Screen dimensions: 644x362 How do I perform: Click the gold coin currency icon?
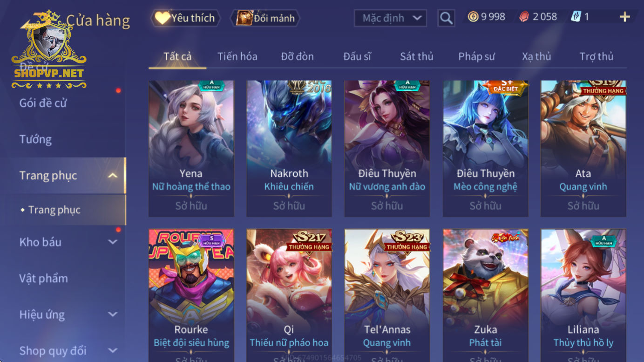[x=473, y=17]
